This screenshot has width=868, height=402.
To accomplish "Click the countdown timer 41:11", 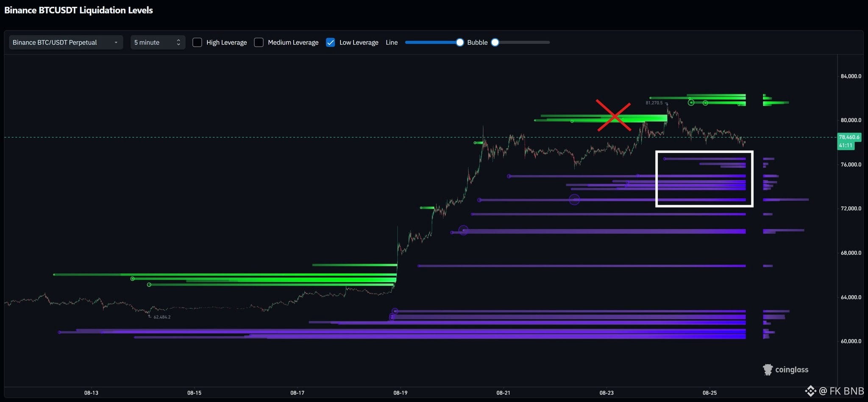I will [x=846, y=145].
